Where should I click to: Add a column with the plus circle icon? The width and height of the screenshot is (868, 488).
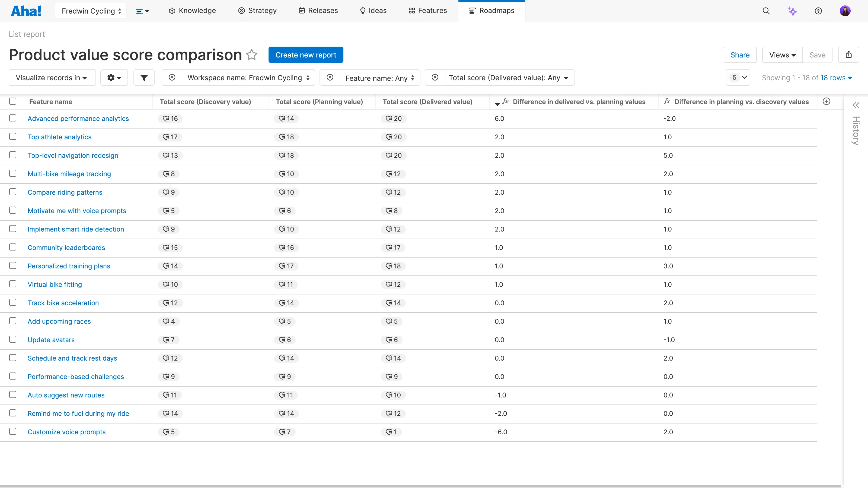826,101
